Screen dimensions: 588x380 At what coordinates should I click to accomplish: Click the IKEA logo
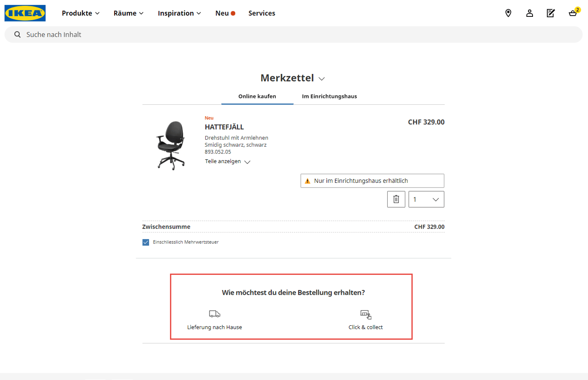coord(25,13)
